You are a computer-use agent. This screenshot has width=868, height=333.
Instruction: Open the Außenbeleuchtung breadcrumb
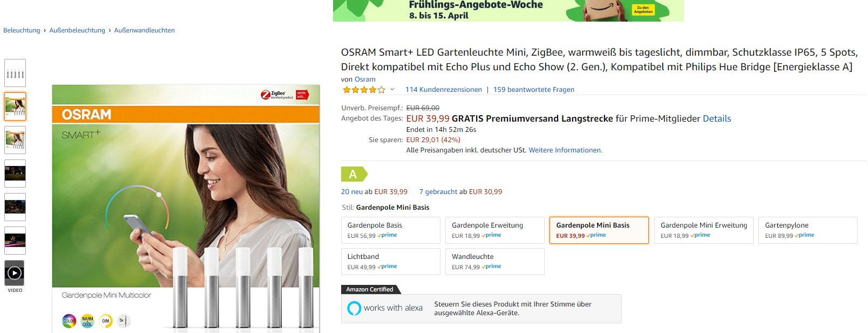[77, 30]
